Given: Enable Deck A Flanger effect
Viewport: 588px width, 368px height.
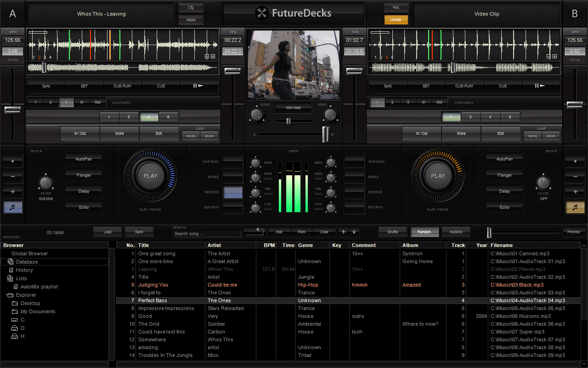Looking at the screenshot, I should [x=84, y=175].
